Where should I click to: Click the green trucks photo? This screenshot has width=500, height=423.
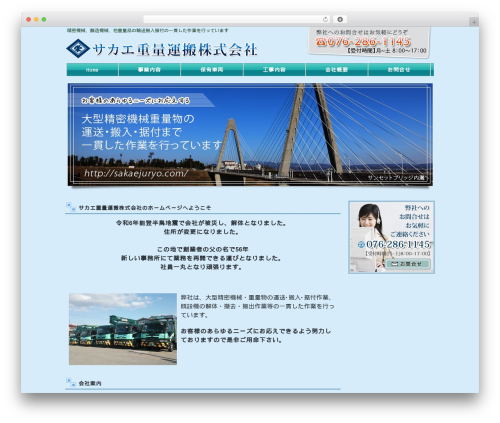[123, 329]
